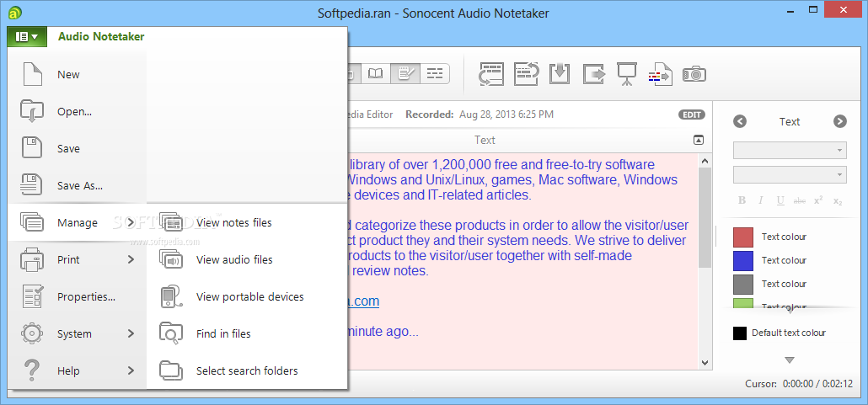Go to previous panel with left arrow
This screenshot has height=405, width=868.
740,122
